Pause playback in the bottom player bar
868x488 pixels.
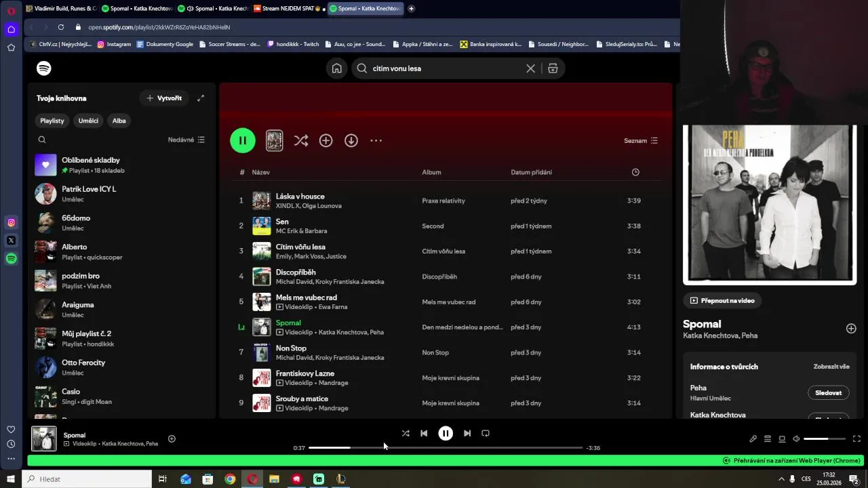pos(446,433)
